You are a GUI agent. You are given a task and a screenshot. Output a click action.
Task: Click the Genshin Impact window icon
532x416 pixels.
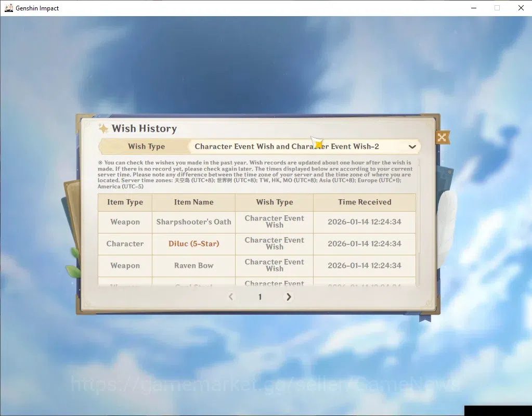[8, 8]
